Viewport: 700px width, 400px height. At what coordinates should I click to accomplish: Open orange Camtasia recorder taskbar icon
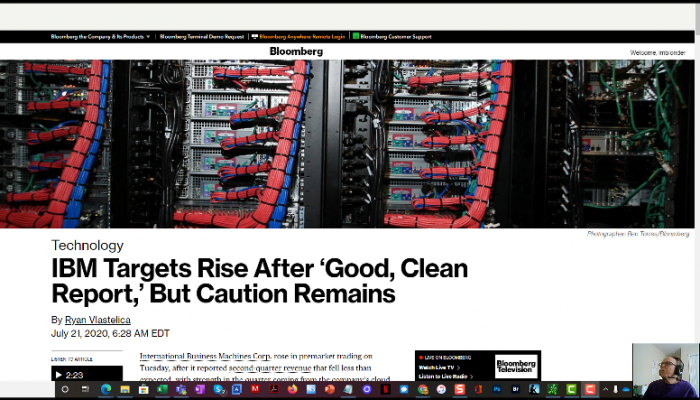click(590, 389)
